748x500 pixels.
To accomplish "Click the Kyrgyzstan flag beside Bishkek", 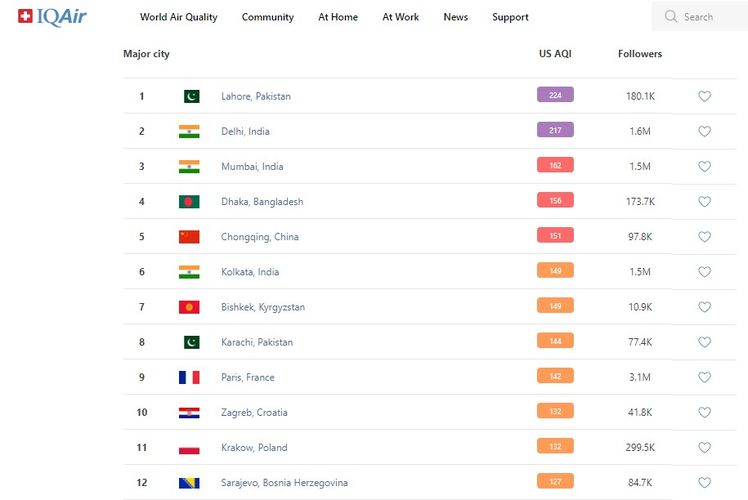I will pos(189,307).
